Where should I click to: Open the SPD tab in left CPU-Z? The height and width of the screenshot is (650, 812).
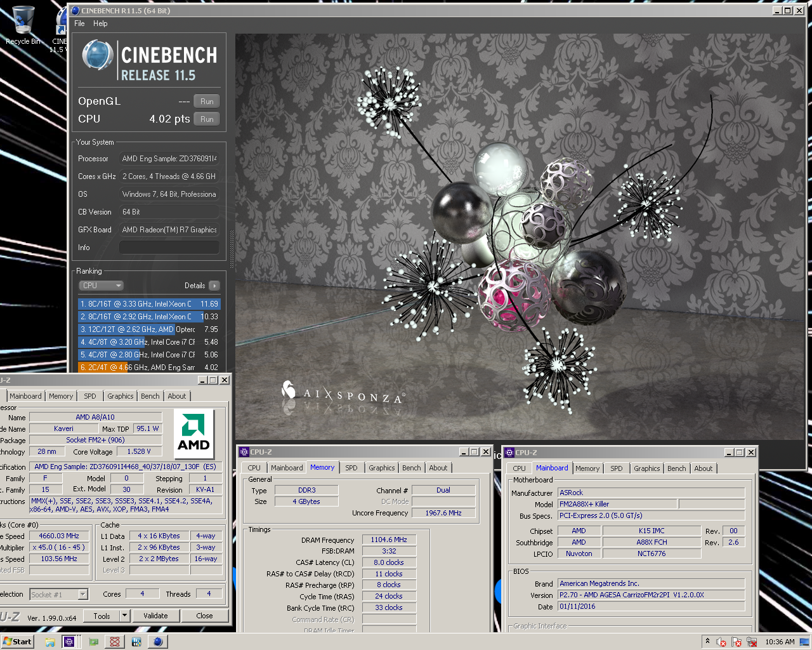[x=90, y=396]
